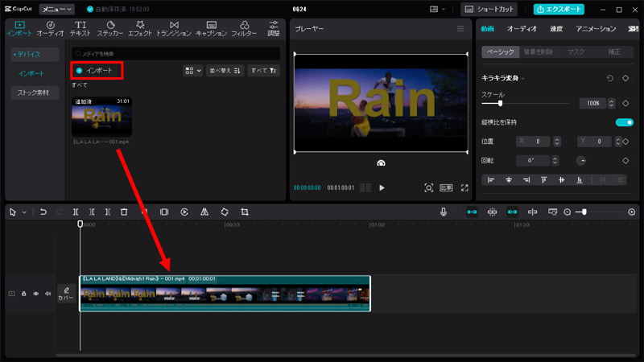Image resolution: width=644 pixels, height=362 pixels.
Task: Toggle the track visibility eye icon
Action: [36, 294]
